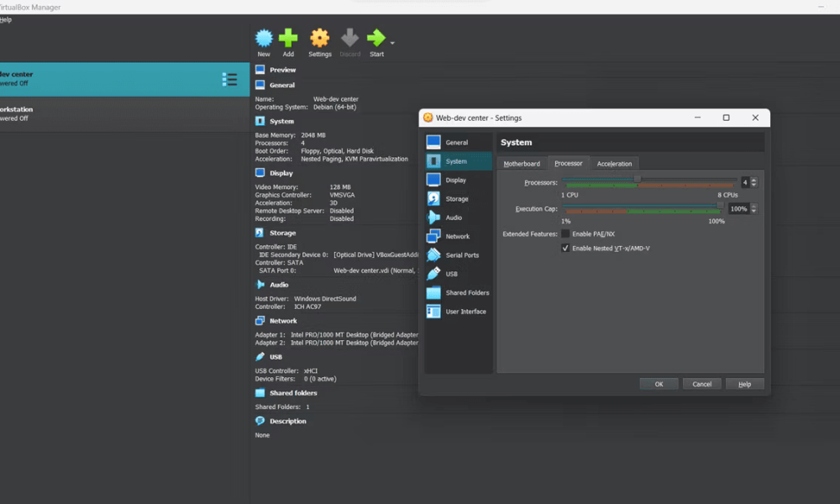Lower Execution Cap with spinbox down arrow

(x=753, y=211)
